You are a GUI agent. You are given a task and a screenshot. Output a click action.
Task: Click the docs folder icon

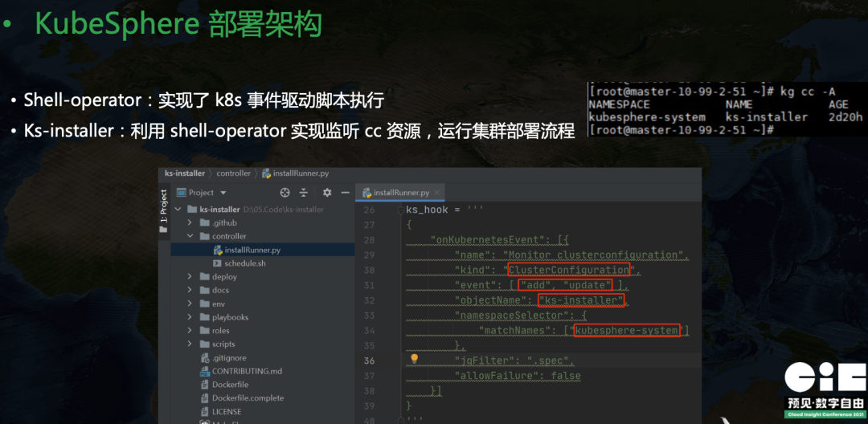click(x=204, y=290)
